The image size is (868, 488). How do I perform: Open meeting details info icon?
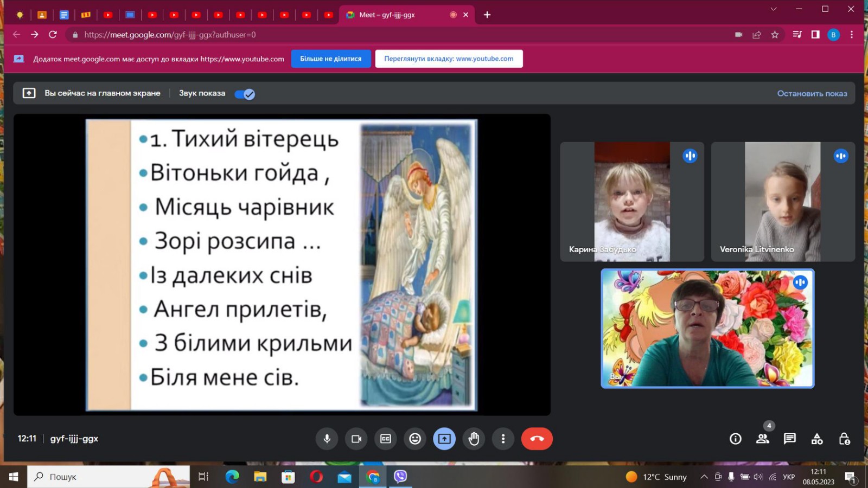click(736, 439)
